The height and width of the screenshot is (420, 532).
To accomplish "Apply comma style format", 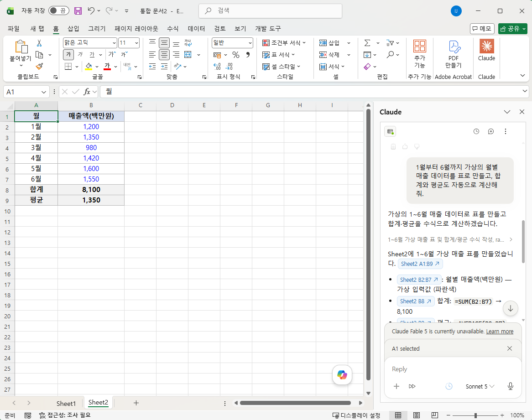I will pos(248,55).
